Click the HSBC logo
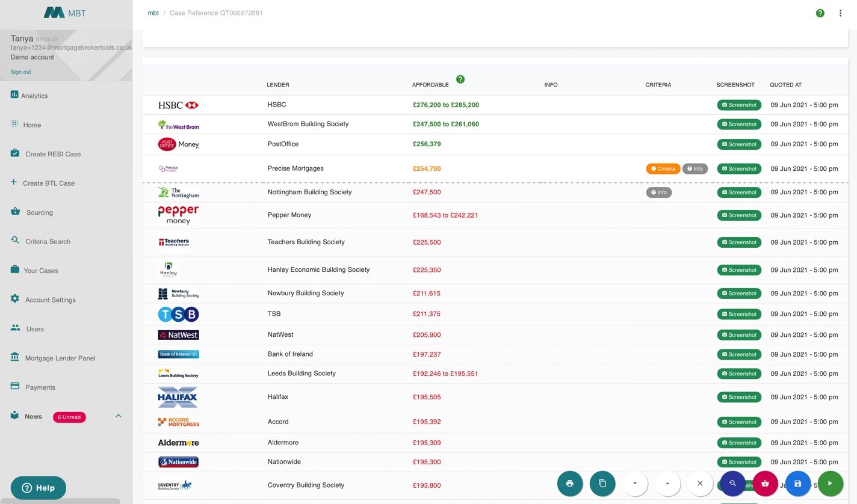 point(178,105)
